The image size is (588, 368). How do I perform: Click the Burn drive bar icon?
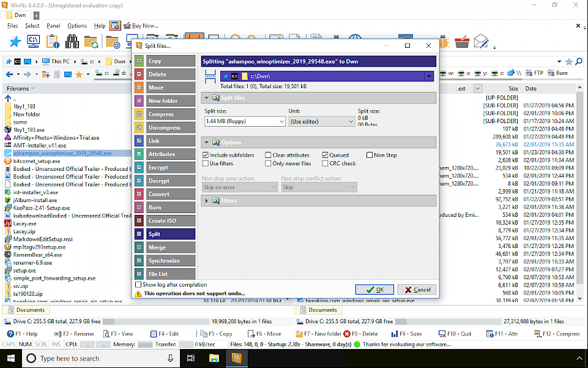557,73
